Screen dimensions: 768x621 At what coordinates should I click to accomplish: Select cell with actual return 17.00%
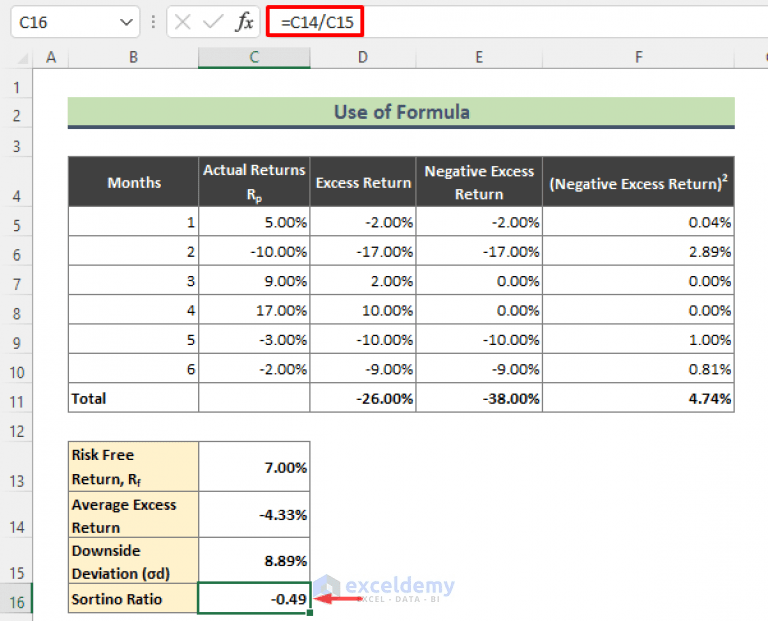click(x=254, y=310)
